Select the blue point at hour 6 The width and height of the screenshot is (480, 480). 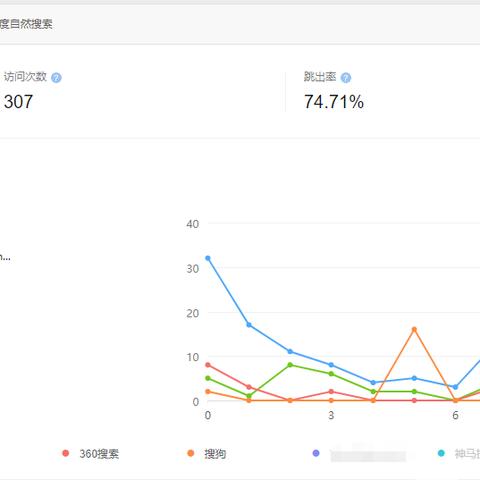[455, 387]
